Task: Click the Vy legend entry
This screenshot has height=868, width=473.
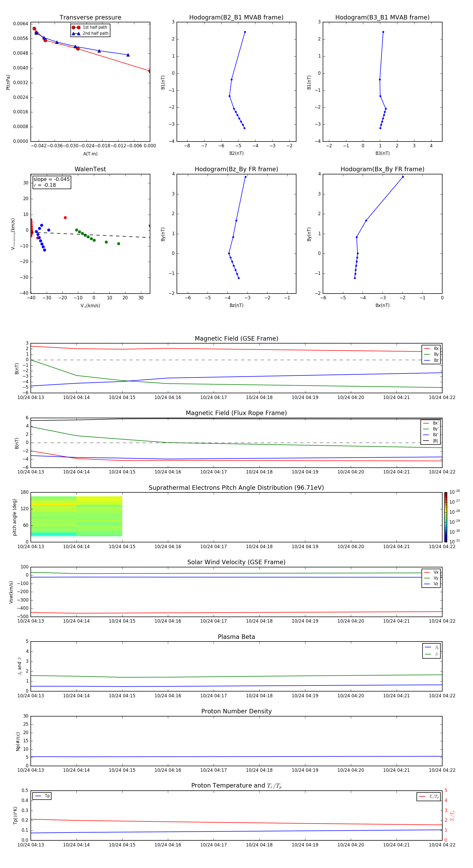Action: click(x=431, y=578)
